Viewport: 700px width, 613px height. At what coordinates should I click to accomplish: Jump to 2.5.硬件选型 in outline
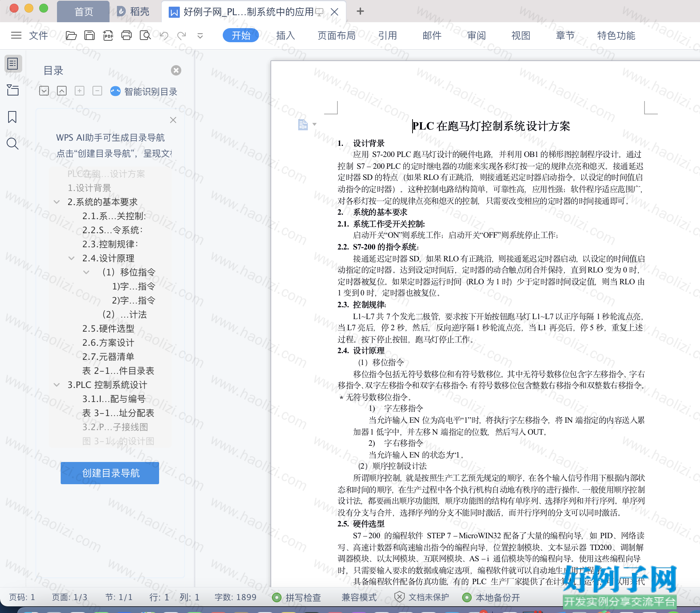[x=108, y=328]
